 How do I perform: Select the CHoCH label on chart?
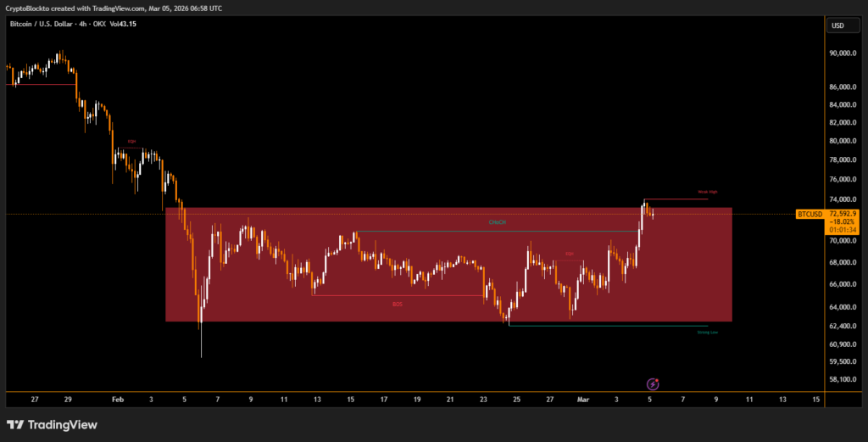[x=498, y=223]
